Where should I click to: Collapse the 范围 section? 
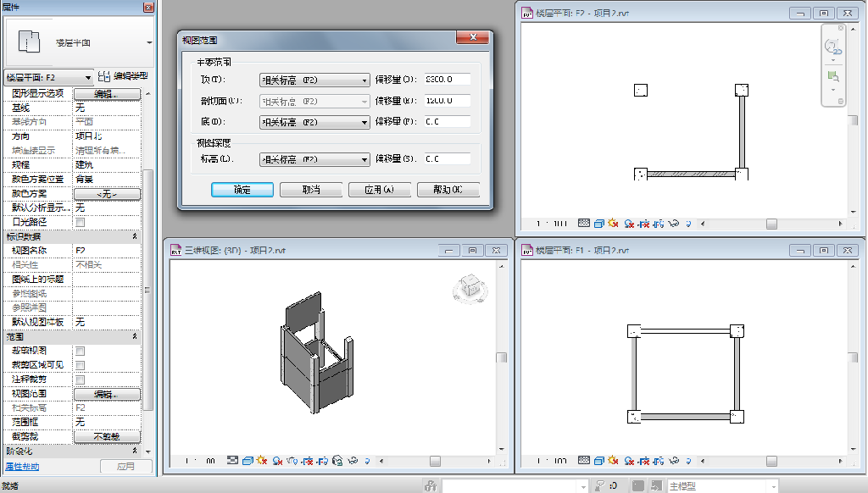click(135, 336)
